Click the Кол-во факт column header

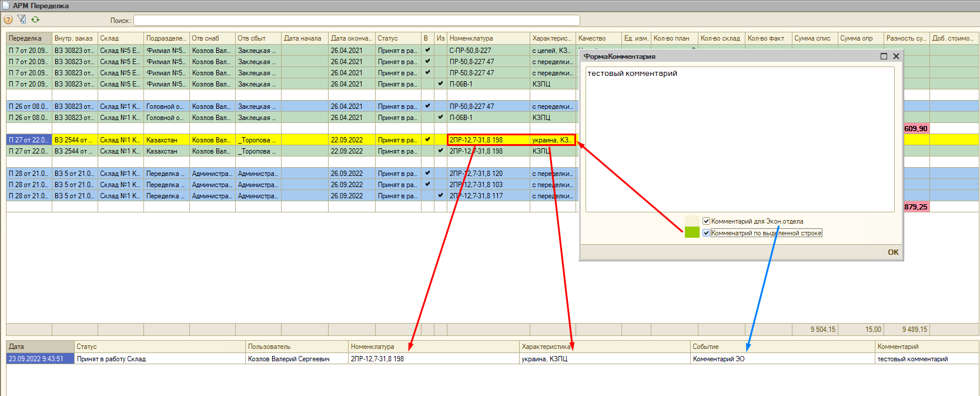pyautogui.click(x=768, y=38)
